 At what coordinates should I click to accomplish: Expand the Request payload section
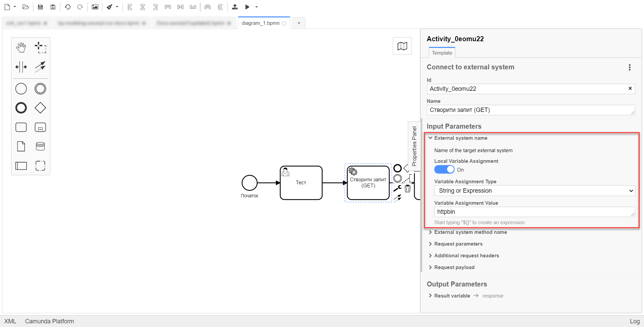click(x=451, y=267)
